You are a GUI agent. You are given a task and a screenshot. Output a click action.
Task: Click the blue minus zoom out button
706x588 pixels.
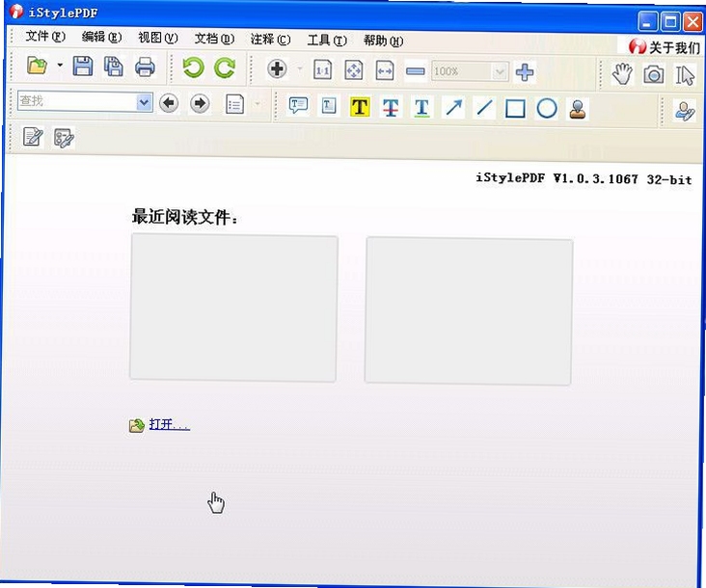[415, 71]
